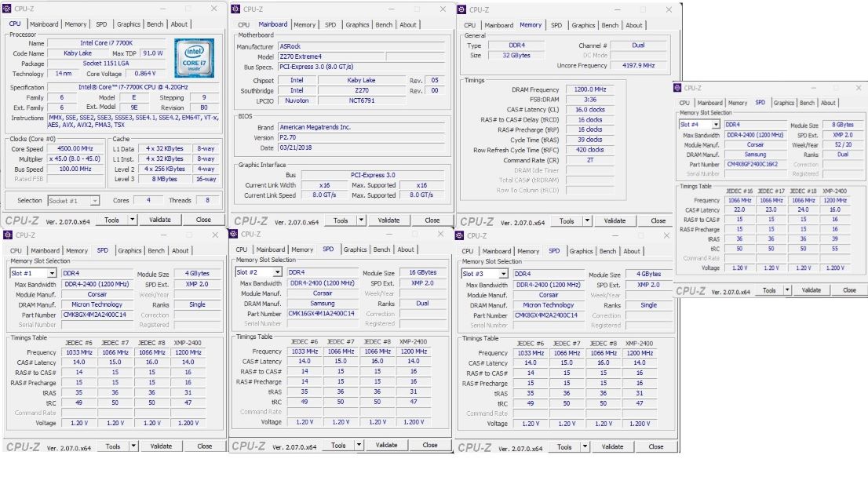Image resolution: width=868 pixels, height=488 pixels.
Task: Open the Slot #1 memory slot dropdown
Action: pos(52,273)
